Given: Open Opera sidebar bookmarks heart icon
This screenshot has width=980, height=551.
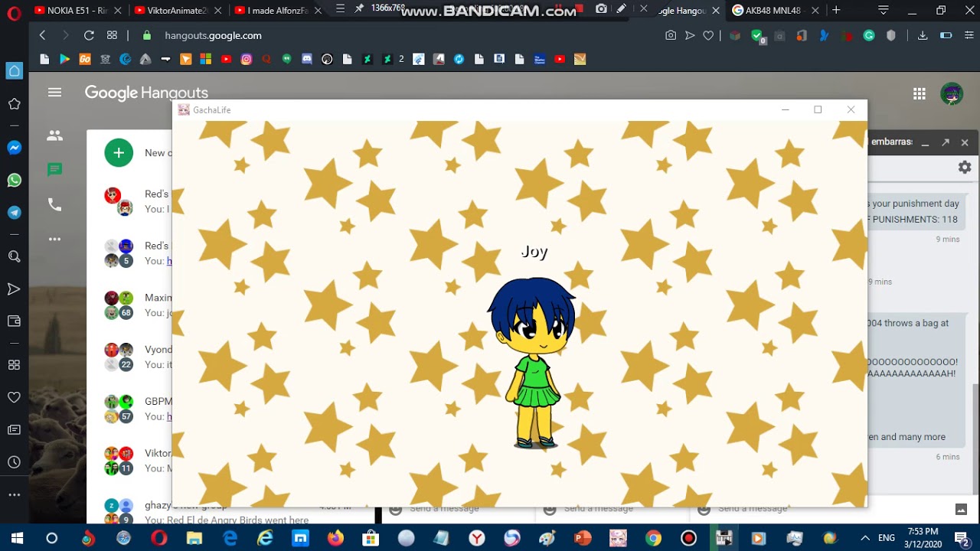Looking at the screenshot, I should point(14,397).
